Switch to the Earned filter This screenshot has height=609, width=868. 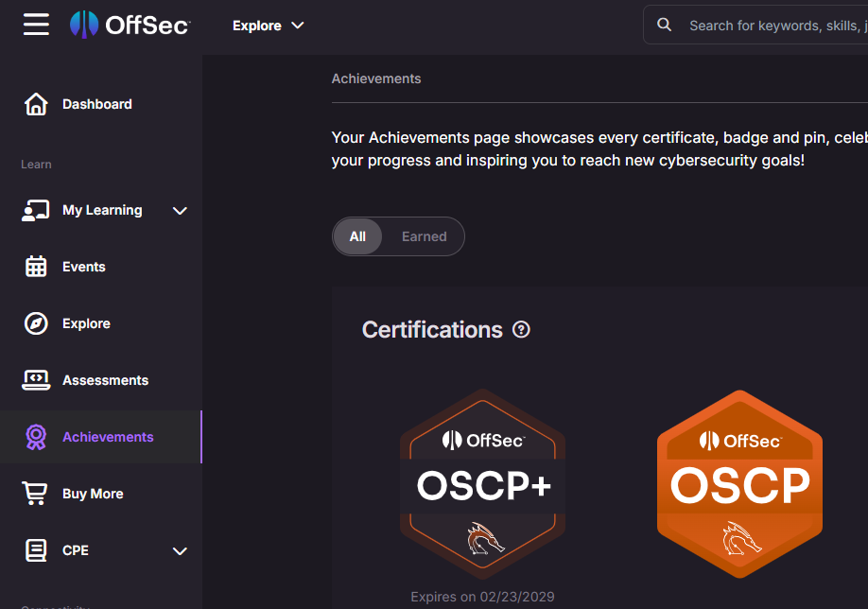(424, 236)
